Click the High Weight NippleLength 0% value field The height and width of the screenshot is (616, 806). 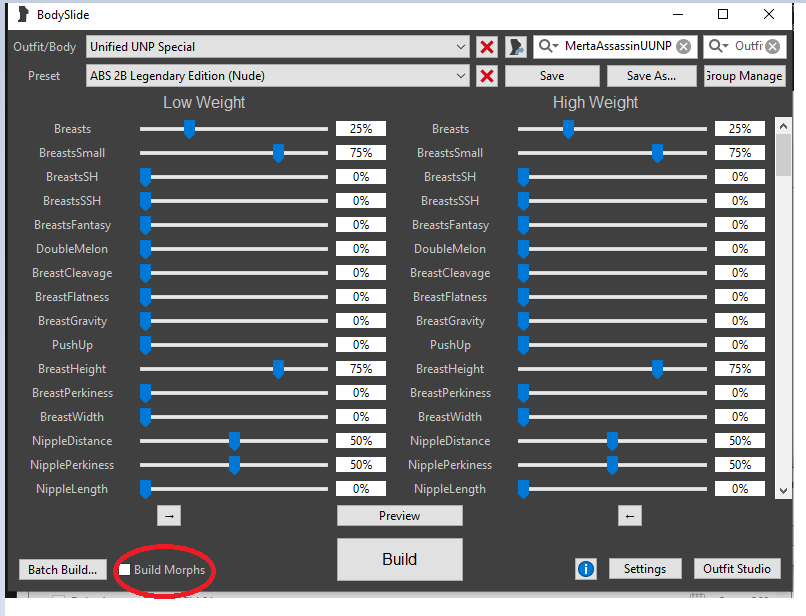tap(740, 488)
